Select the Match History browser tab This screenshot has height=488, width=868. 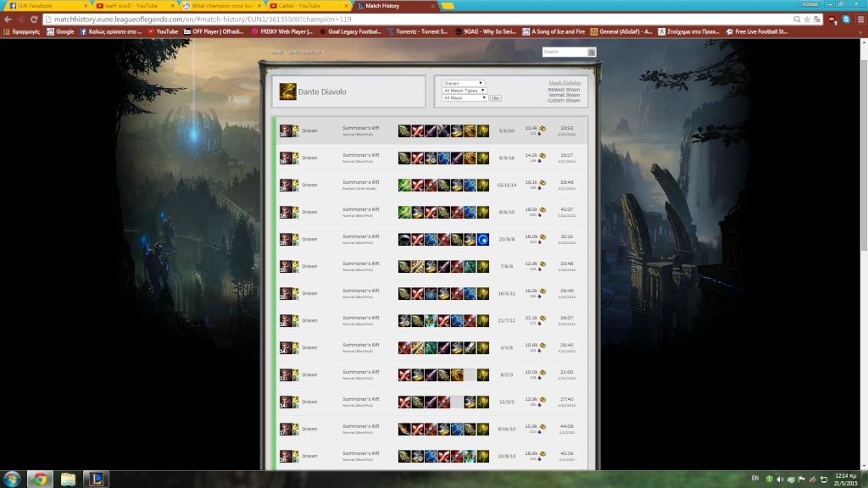(395, 6)
